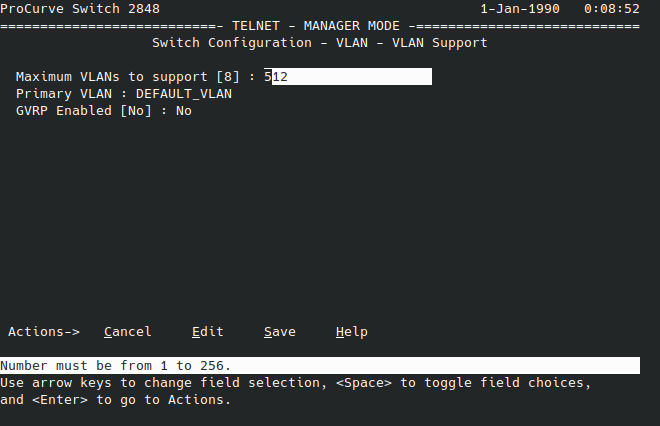
Task: Toggle the GVRP Enabled value No
Action: (x=184, y=111)
